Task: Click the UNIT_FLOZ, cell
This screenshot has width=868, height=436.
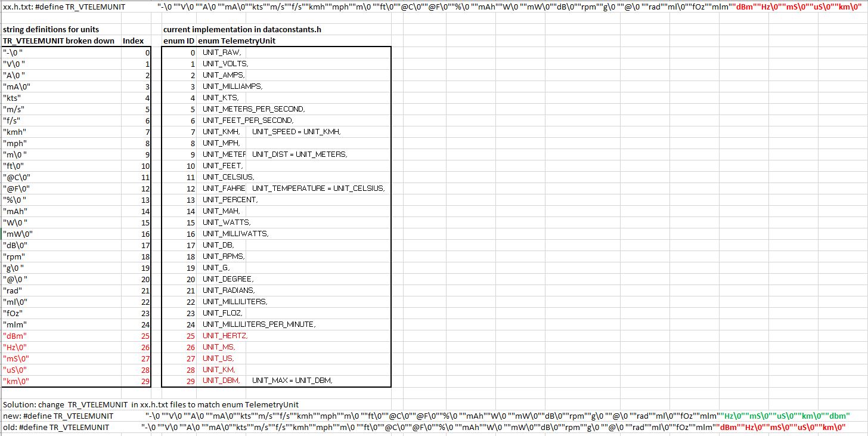Action: pyautogui.click(x=222, y=313)
